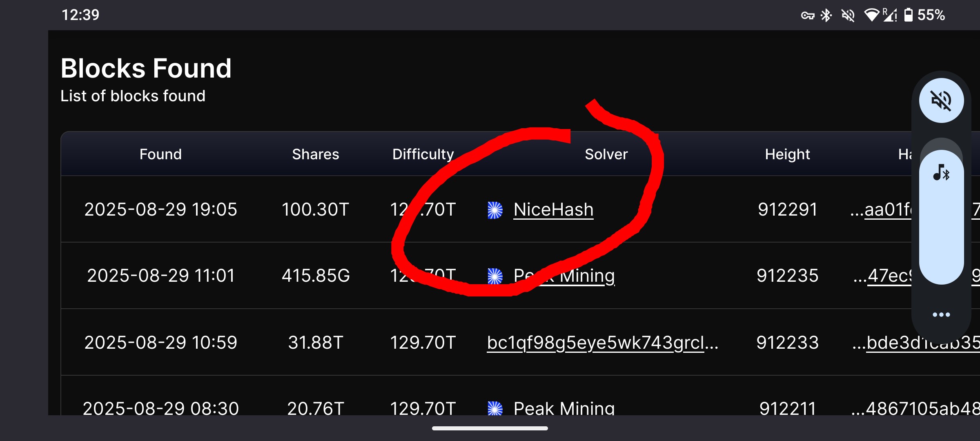Screen dimensions: 980x441
Task: Click the NiceHash solver logo icon
Action: [x=495, y=210]
